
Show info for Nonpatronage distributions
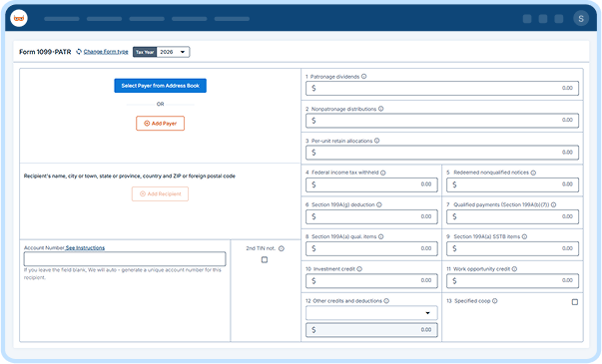380,109
